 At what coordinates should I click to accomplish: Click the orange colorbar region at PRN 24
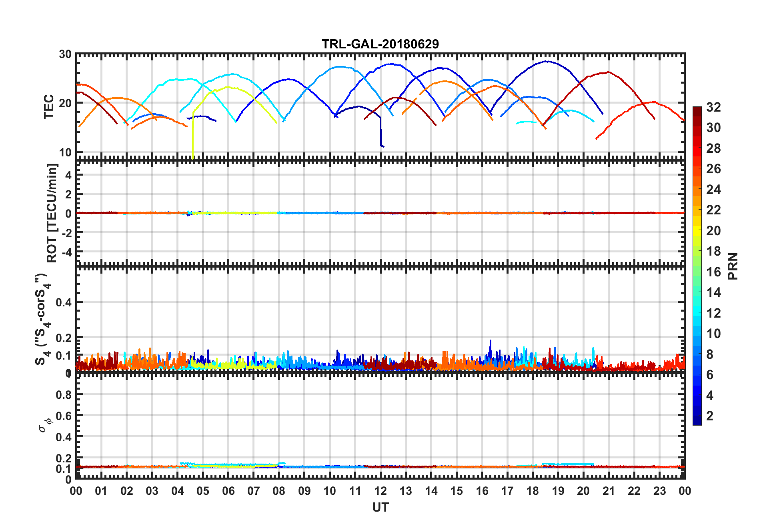(697, 189)
